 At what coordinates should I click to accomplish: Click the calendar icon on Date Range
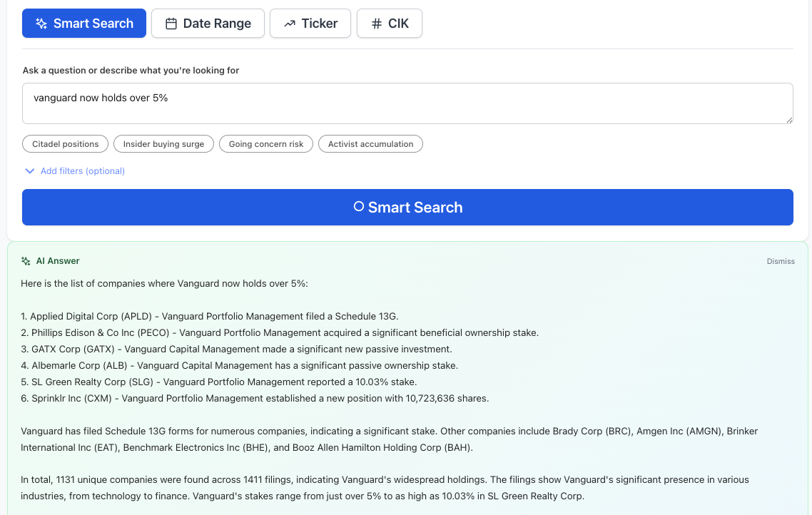[x=171, y=24]
